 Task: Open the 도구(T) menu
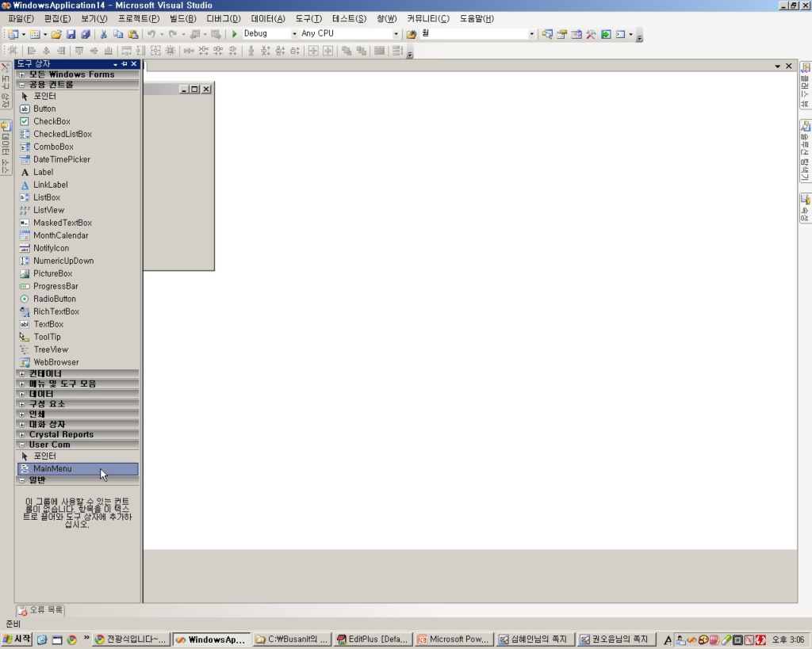click(x=308, y=19)
